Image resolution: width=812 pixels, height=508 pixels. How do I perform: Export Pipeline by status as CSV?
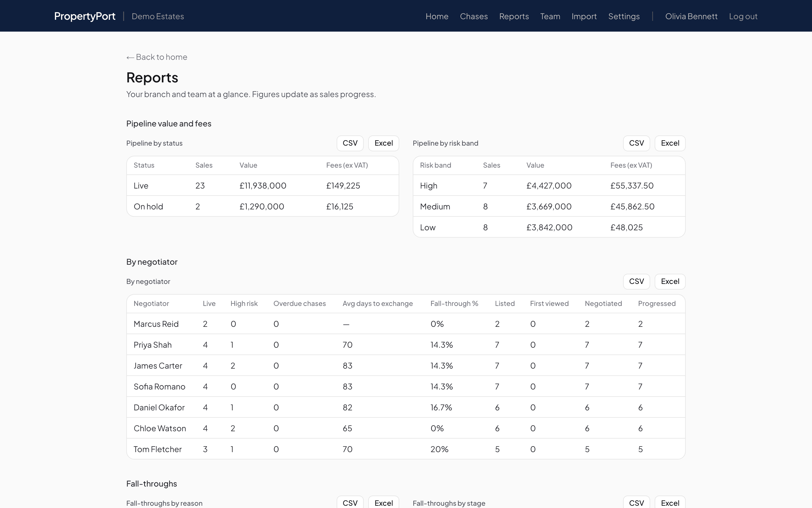click(350, 143)
